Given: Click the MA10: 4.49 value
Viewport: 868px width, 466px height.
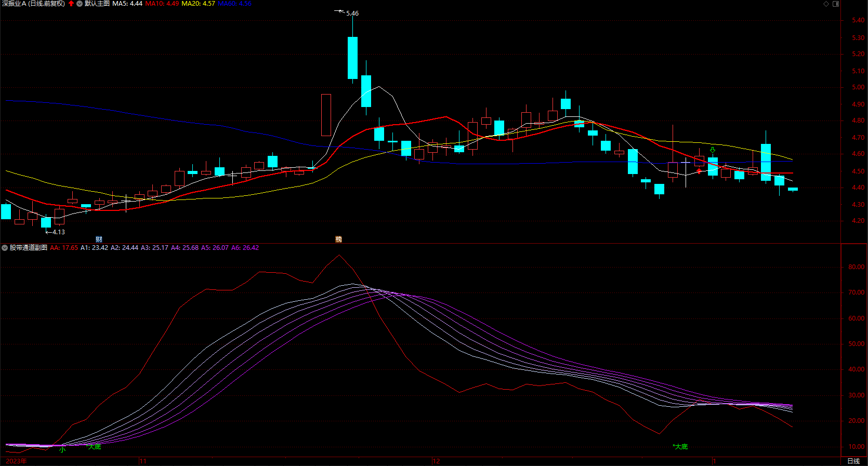Looking at the screenshot, I should tap(162, 4).
